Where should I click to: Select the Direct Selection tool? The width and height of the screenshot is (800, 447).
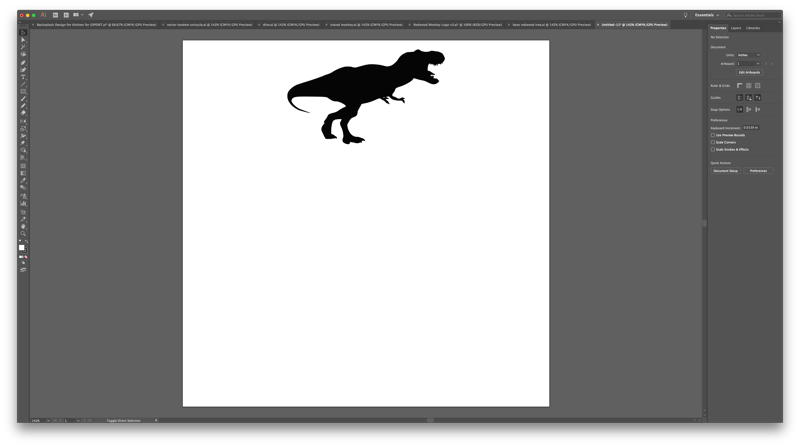(x=23, y=40)
